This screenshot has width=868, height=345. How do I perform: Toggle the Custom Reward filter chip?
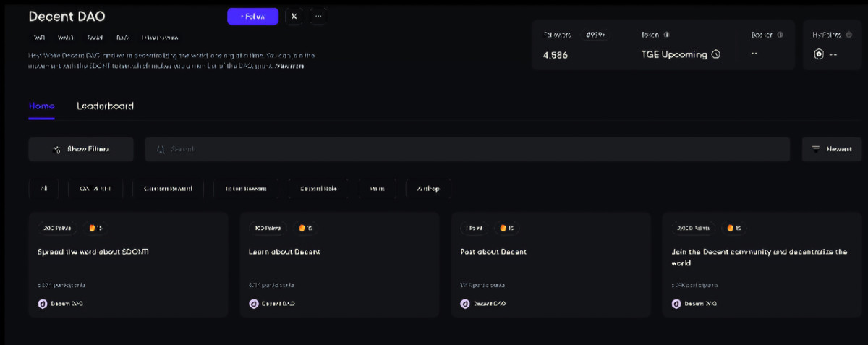168,189
